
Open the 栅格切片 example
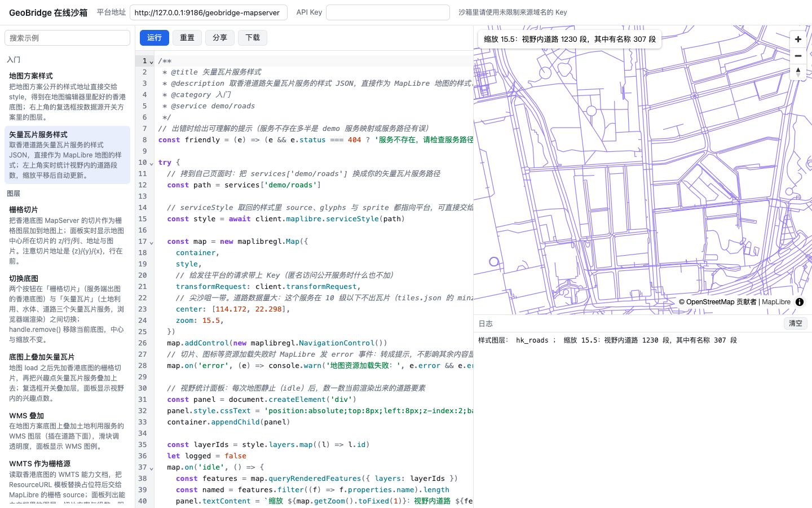click(x=67, y=235)
